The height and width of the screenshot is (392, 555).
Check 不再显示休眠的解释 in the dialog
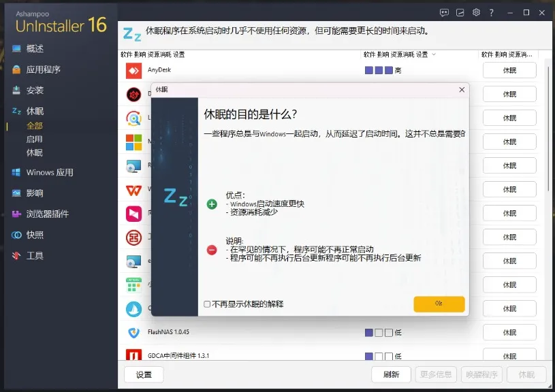coord(207,306)
